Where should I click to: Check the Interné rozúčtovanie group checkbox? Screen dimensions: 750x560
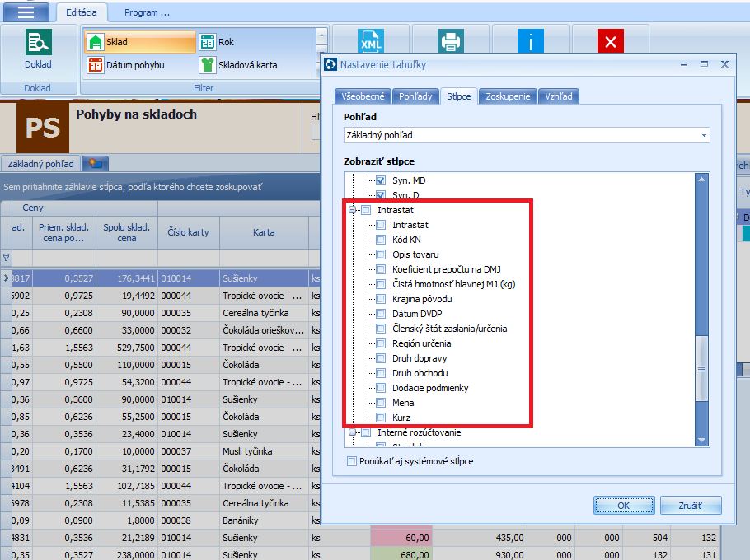[x=367, y=432]
